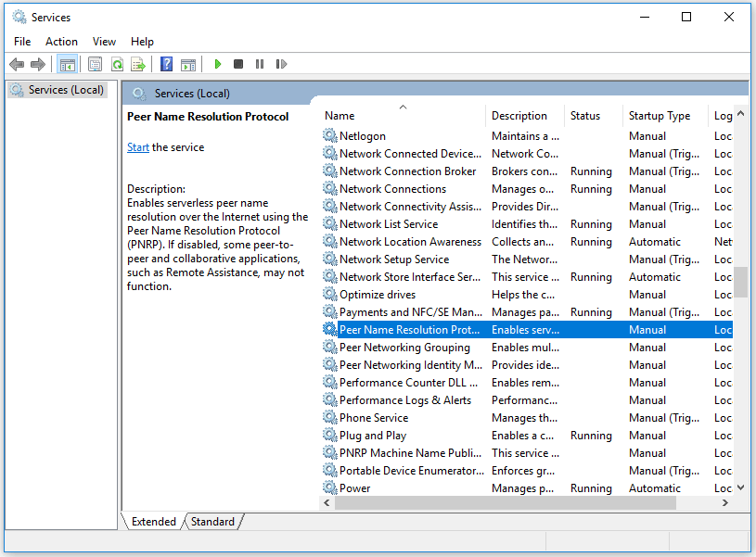This screenshot has height=557, width=756.
Task: Export the services list
Action: pyautogui.click(x=137, y=63)
